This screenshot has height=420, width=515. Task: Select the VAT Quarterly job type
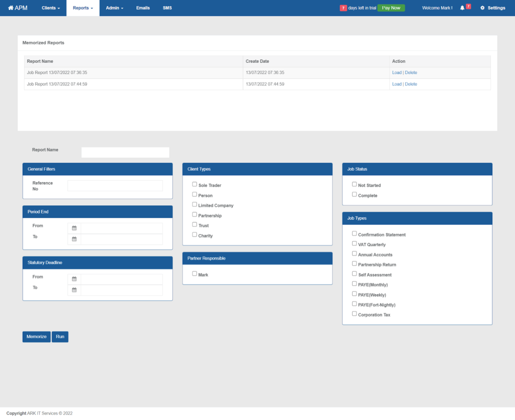coord(354,244)
